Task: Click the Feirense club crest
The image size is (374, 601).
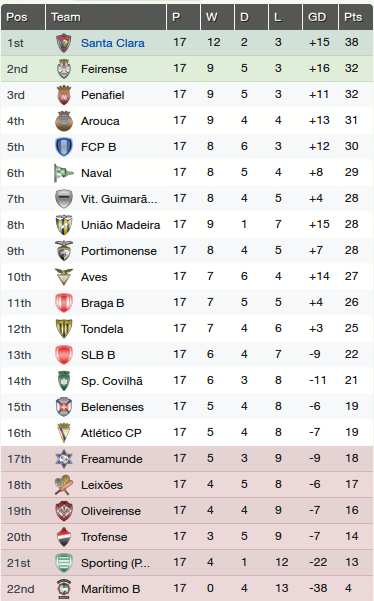Action: (x=64, y=69)
